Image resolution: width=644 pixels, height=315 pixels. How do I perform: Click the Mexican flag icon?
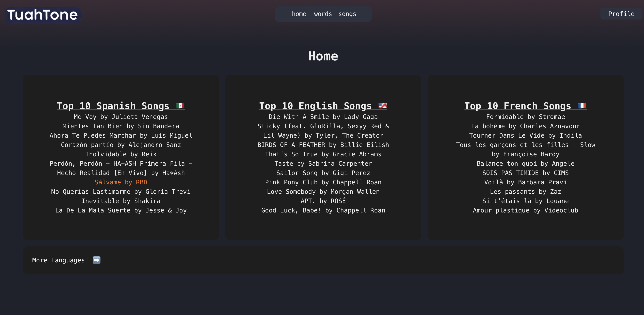tap(180, 106)
